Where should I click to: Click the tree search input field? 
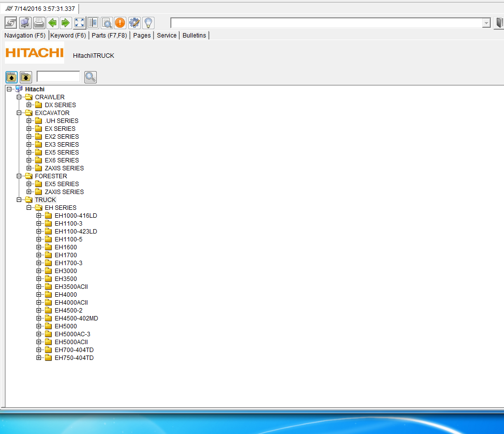pyautogui.click(x=58, y=77)
